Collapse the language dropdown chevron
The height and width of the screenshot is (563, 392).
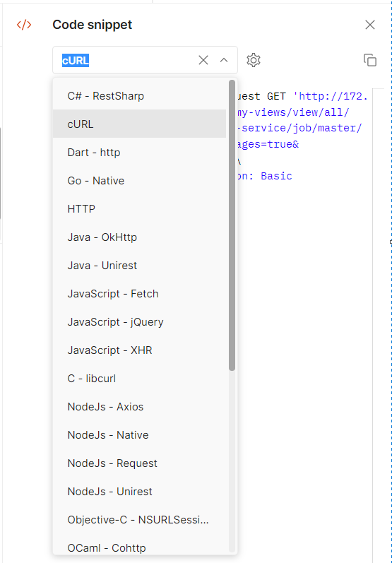[224, 60]
